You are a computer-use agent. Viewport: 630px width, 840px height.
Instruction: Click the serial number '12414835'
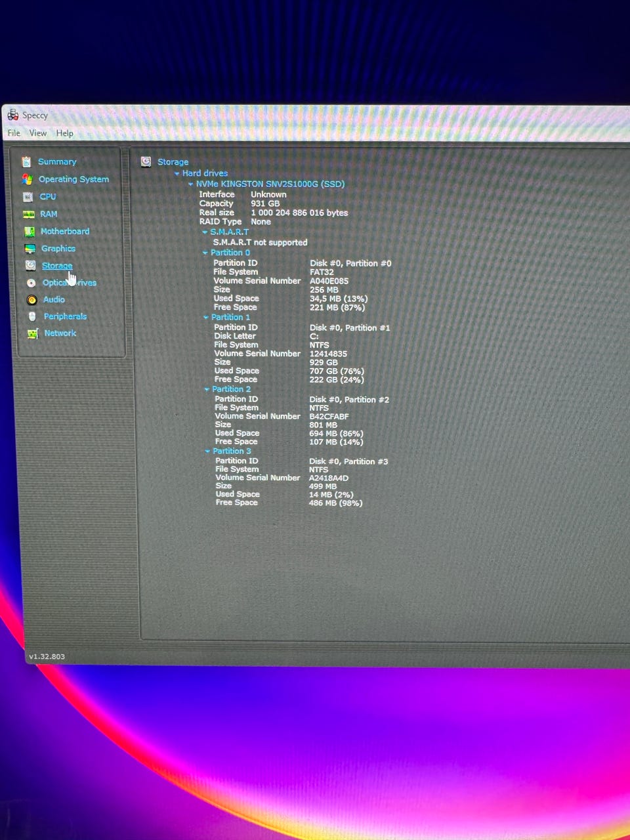[328, 354]
